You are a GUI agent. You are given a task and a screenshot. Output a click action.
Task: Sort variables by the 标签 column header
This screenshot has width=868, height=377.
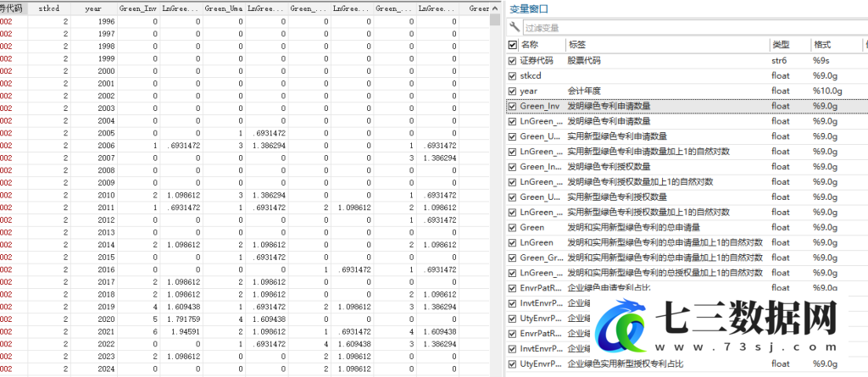coord(576,45)
